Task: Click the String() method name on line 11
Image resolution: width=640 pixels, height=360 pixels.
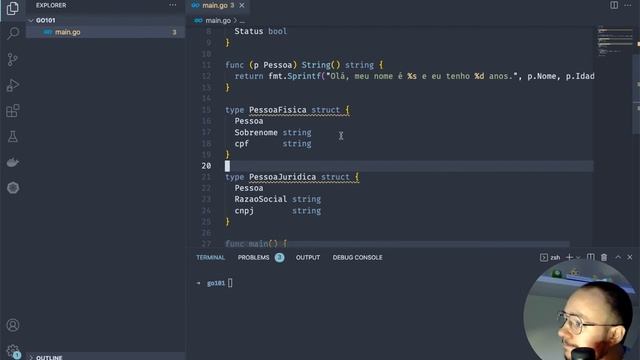Action: [x=316, y=65]
